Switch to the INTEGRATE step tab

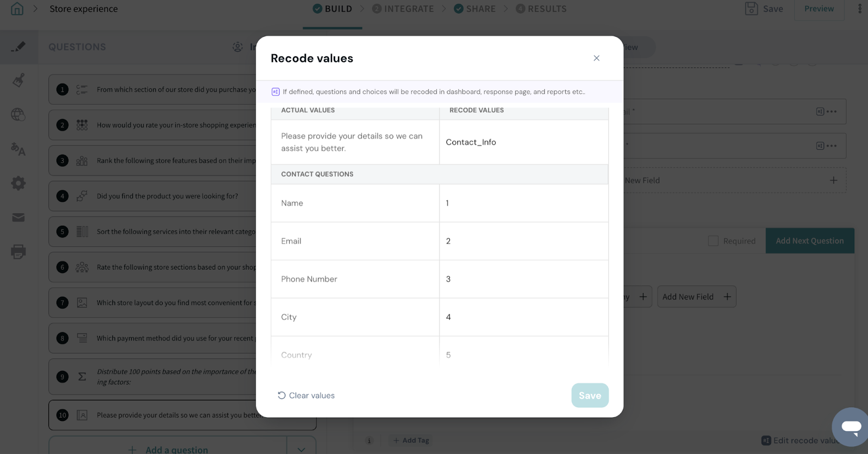pos(403,9)
